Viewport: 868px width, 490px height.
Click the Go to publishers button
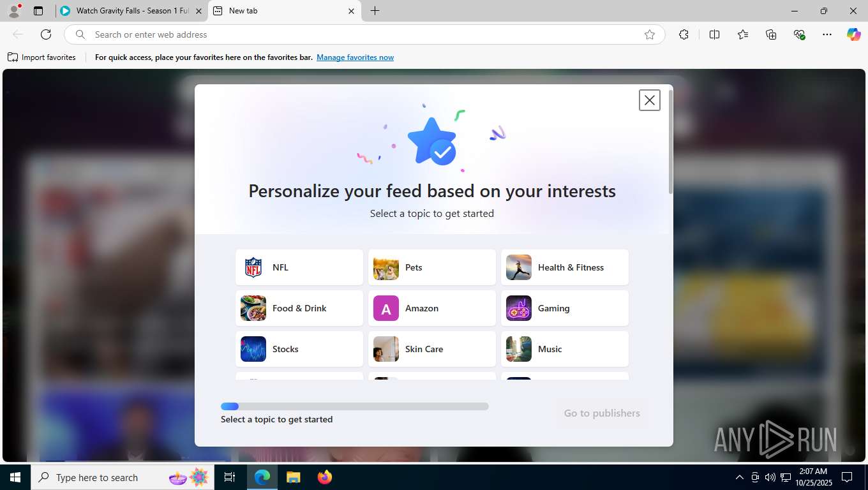602,413
